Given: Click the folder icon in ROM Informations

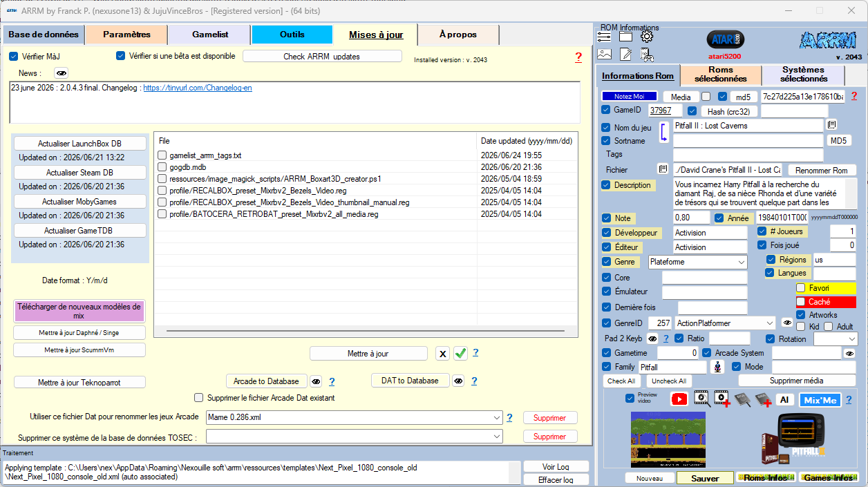Looking at the screenshot, I should (625, 37).
